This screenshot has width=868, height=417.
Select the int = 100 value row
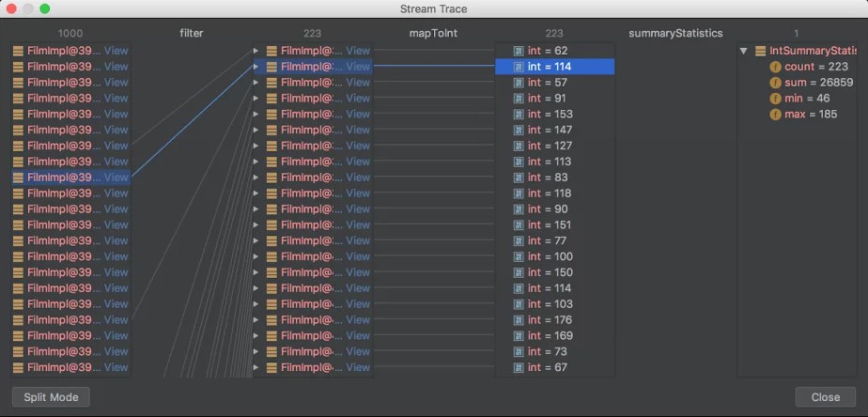(554, 257)
